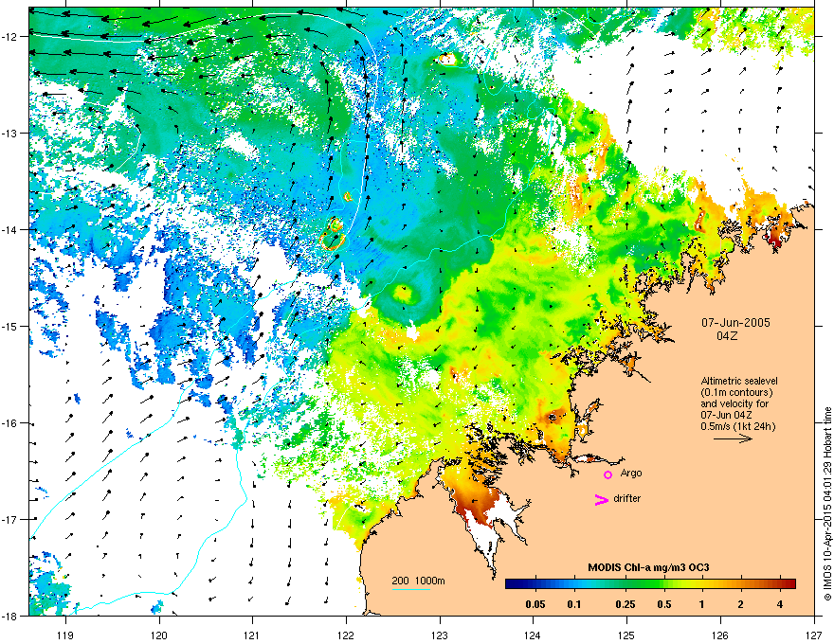The height and width of the screenshot is (644, 834).
Task: Click the '0.5m/s (1kt 24h)' scale text
Action: point(737,426)
